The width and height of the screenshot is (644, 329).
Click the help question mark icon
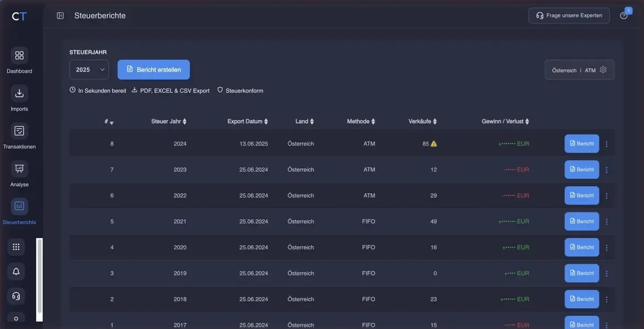(624, 15)
